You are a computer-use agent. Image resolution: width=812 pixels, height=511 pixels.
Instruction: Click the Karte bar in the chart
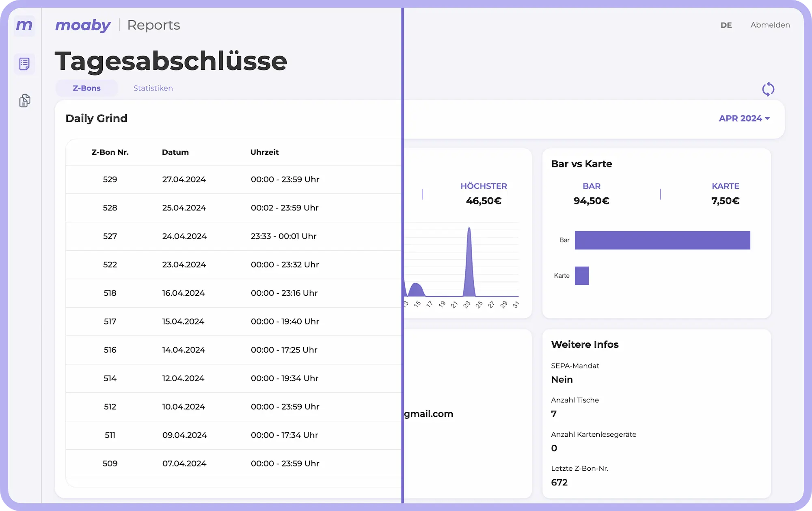point(581,276)
